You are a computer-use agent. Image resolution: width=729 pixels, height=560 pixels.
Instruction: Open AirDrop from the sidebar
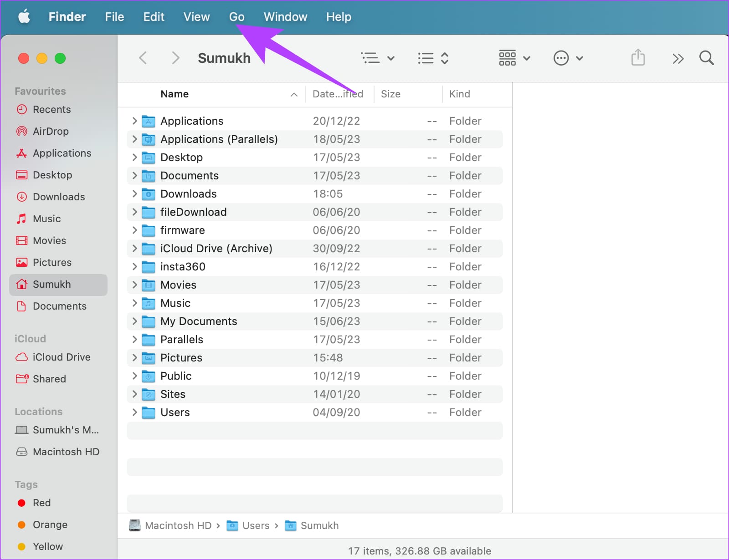(50, 131)
